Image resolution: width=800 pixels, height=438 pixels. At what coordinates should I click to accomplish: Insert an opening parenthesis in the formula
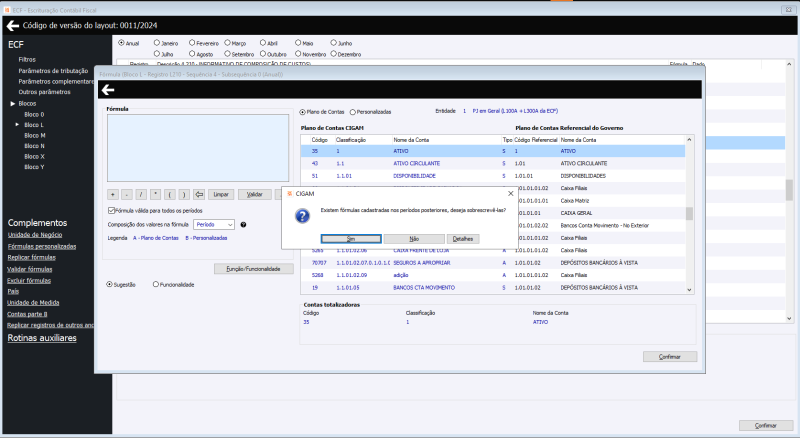coord(171,194)
